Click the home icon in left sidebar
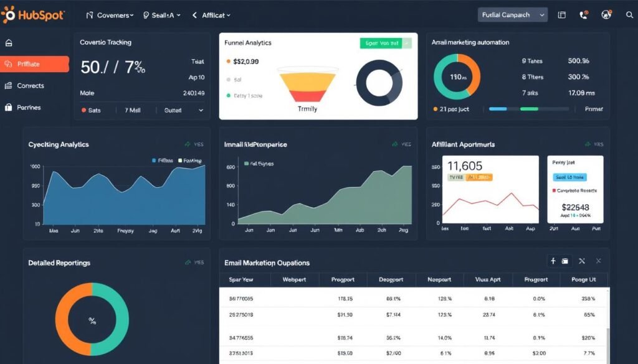 pyautogui.click(x=9, y=43)
